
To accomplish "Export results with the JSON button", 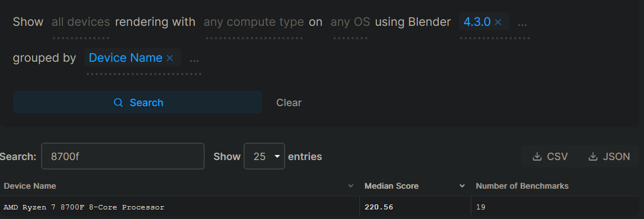I will (609, 156).
